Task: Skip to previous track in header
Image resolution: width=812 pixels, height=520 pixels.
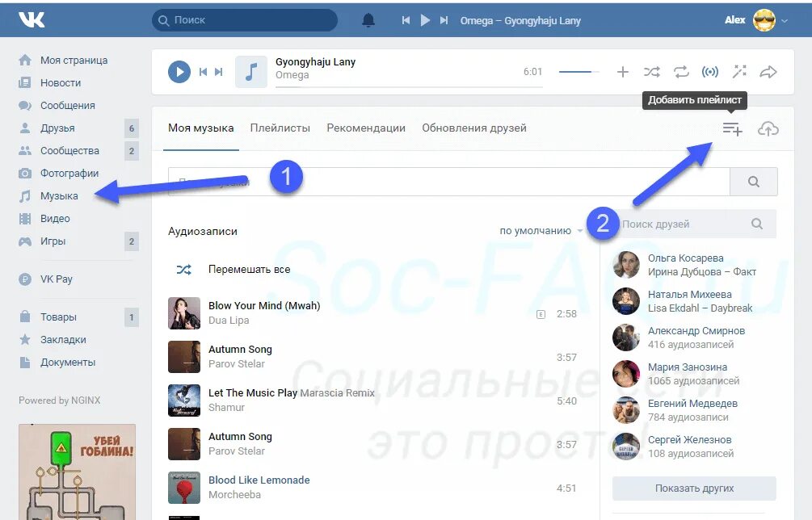Action: click(406, 20)
